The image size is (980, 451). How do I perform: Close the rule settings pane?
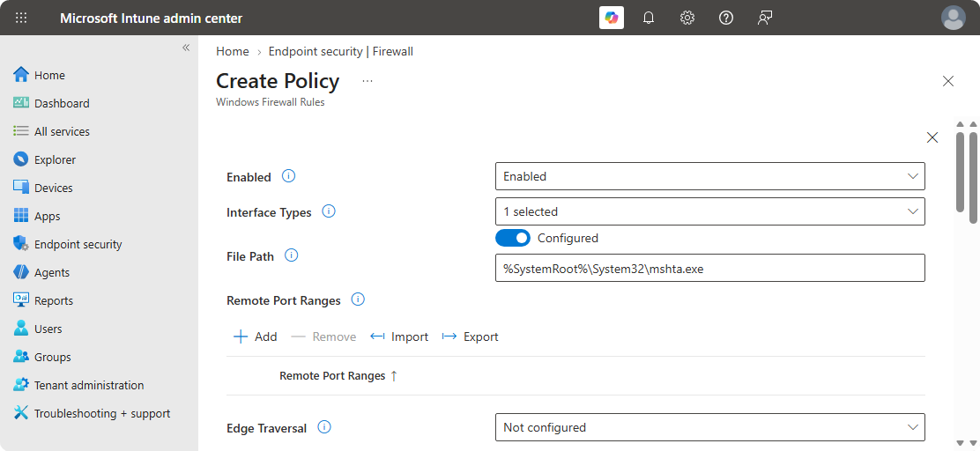tap(932, 137)
